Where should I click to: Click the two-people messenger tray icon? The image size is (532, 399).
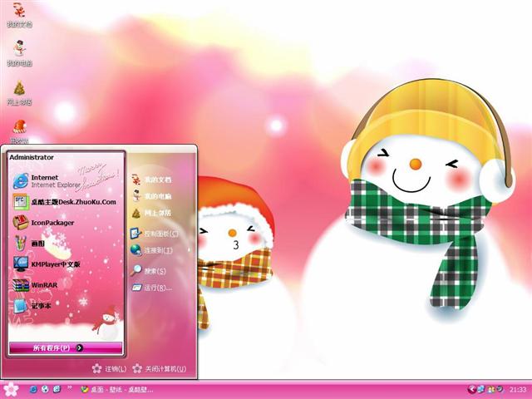click(491, 389)
